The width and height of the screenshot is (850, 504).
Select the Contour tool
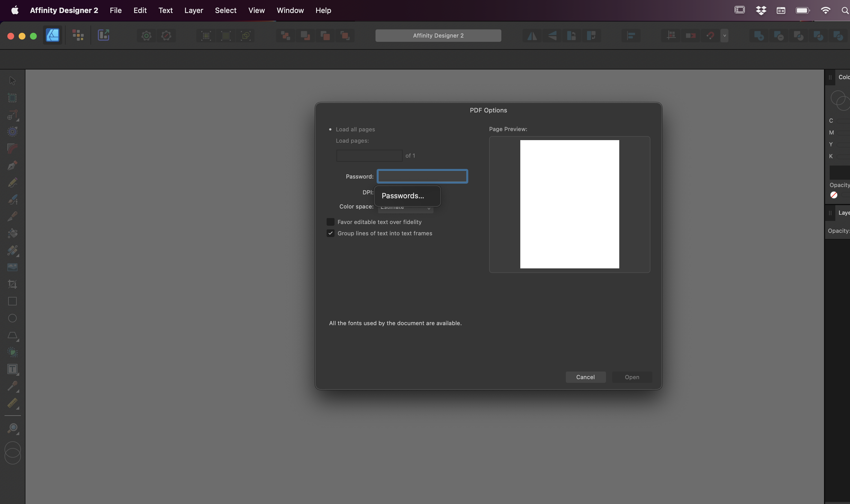click(x=12, y=131)
